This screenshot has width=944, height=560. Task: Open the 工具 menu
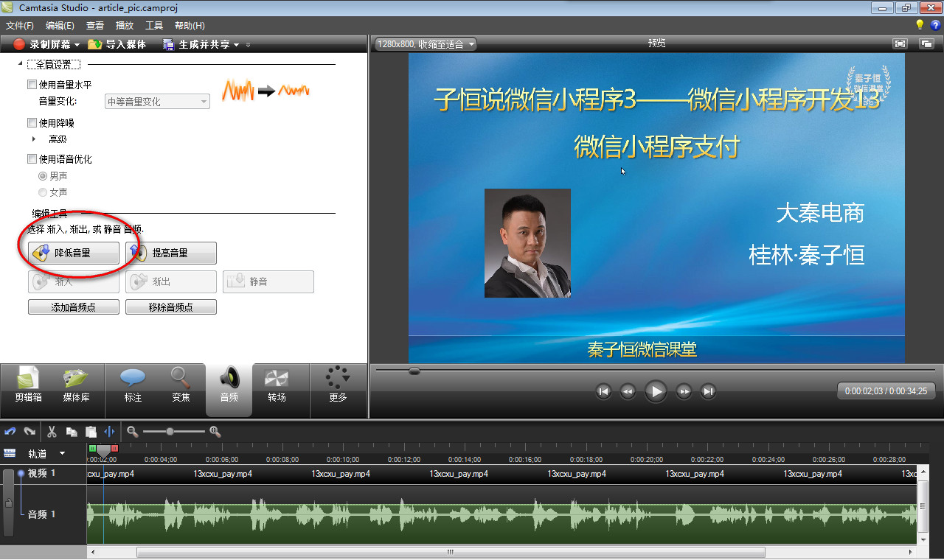tap(154, 25)
